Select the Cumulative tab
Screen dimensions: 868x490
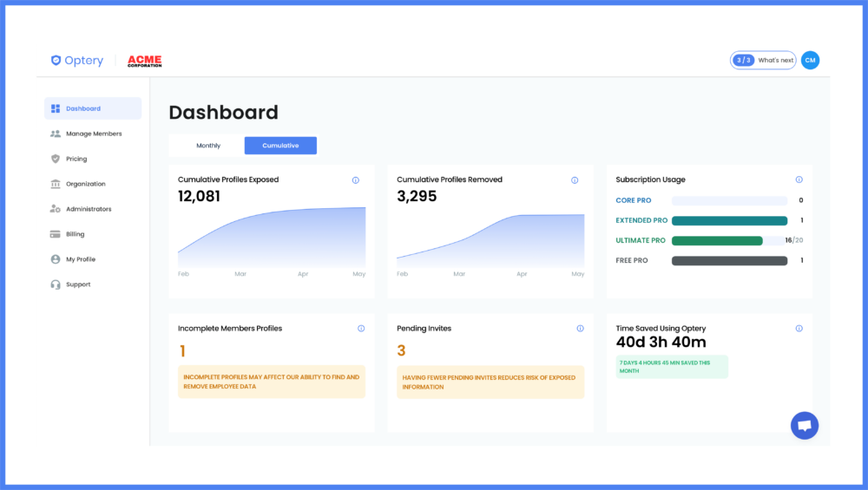(x=280, y=146)
